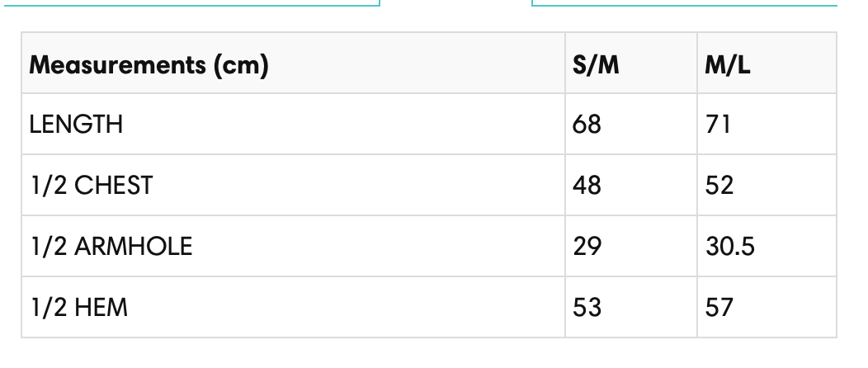Screen dimensions: 868x368
Task: Click the LENGTH row label
Action: [76, 125]
